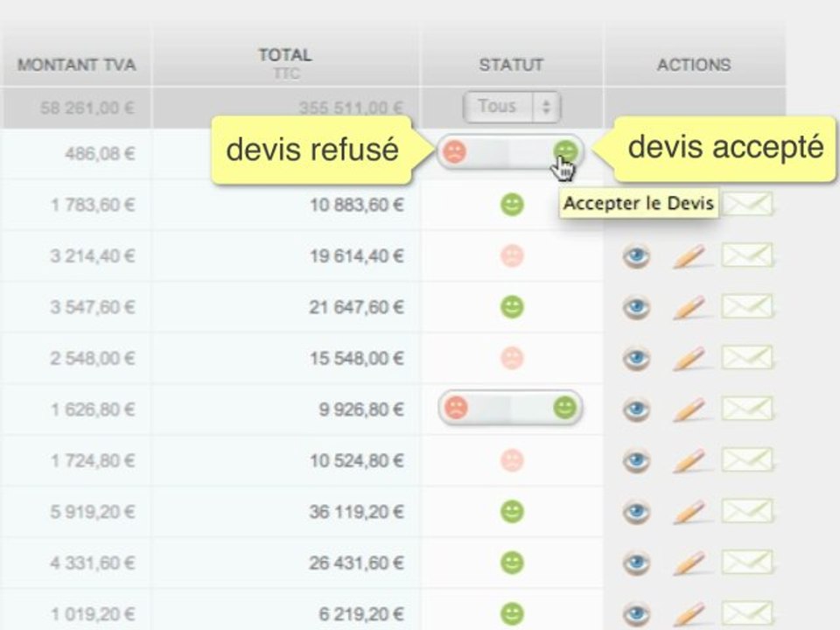Select the TVA amount 5 919,20 €

point(93,512)
